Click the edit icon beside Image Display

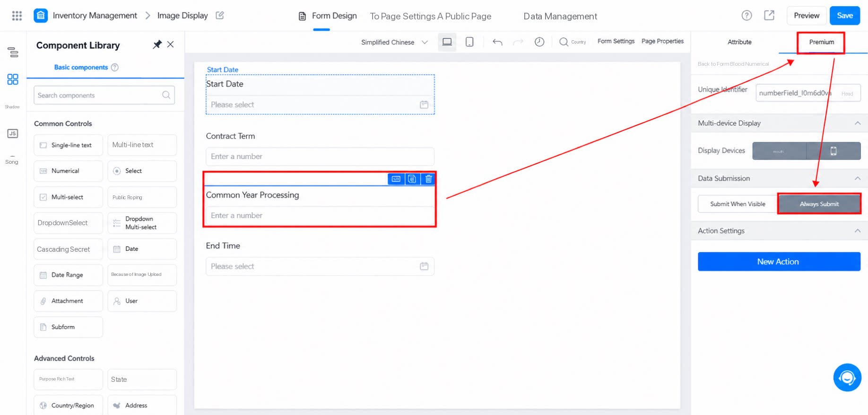(220, 15)
